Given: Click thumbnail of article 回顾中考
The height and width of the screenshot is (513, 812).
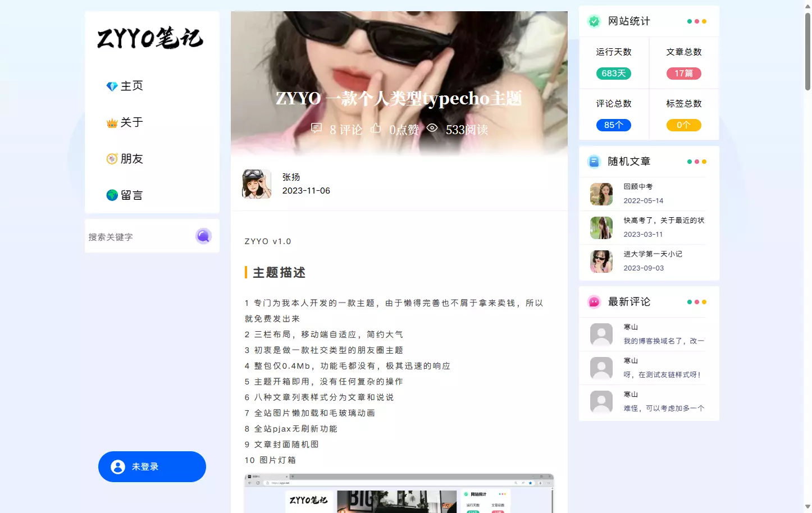Looking at the screenshot, I should (x=601, y=194).
